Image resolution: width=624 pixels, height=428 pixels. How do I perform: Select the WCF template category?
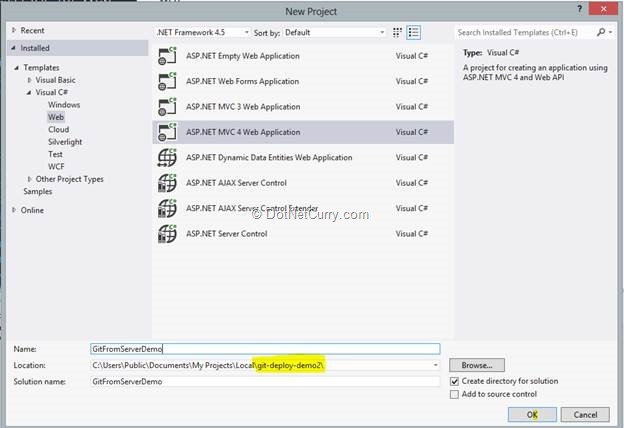click(56, 166)
